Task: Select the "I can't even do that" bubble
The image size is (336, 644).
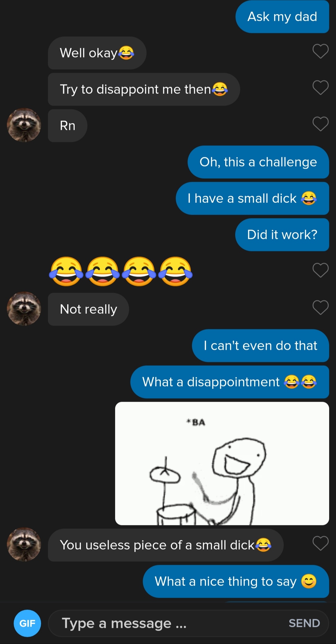Action: pyautogui.click(x=260, y=345)
